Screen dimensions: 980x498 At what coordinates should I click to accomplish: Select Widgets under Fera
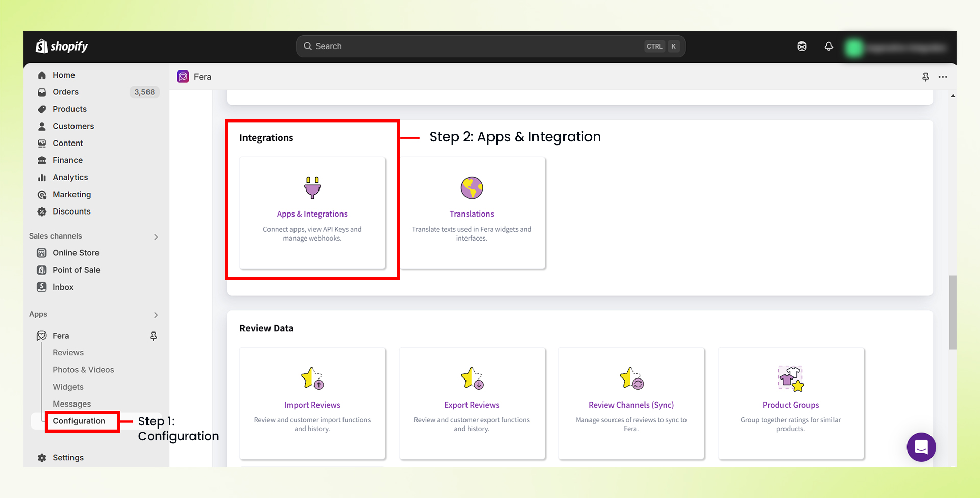tap(68, 387)
